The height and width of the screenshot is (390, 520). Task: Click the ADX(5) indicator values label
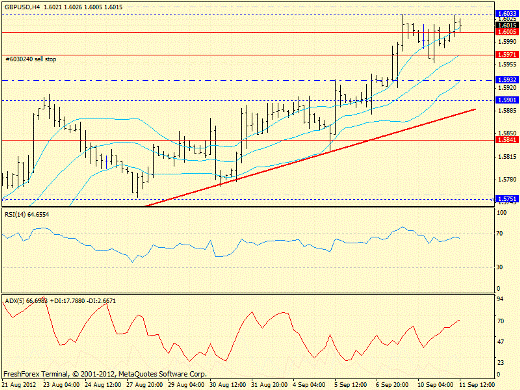(x=60, y=301)
